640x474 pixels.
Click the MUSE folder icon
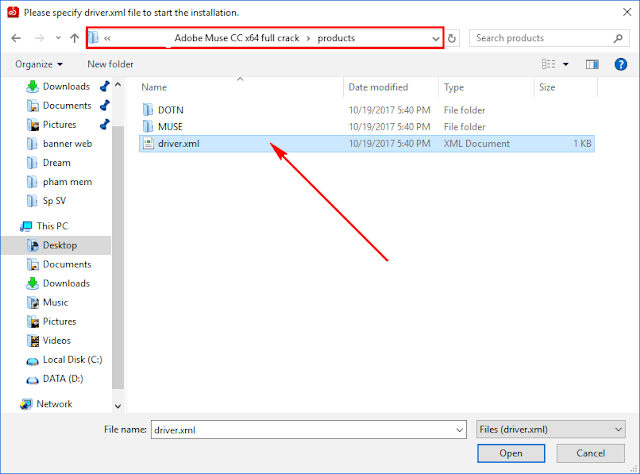pyautogui.click(x=148, y=127)
